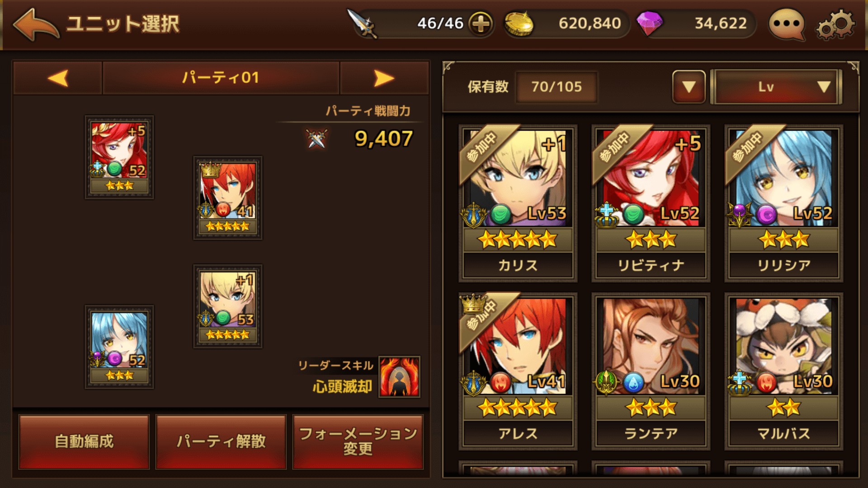Open フォーメーション変更 formation change
868x488 pixels.
point(358,441)
